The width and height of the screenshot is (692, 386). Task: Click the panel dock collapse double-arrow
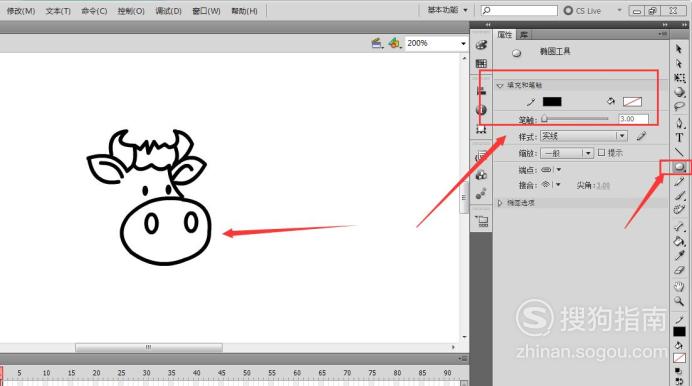(x=665, y=25)
